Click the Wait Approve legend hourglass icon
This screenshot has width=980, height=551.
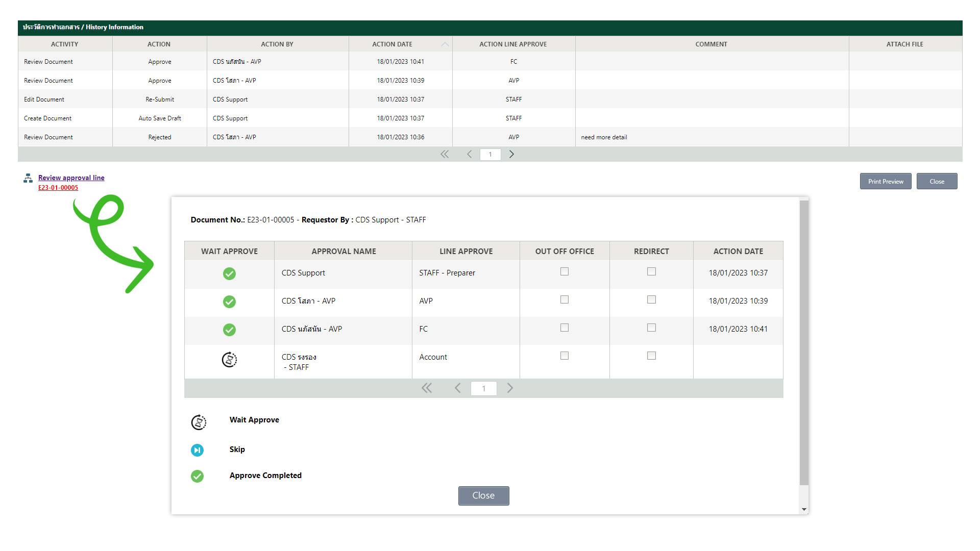point(199,422)
